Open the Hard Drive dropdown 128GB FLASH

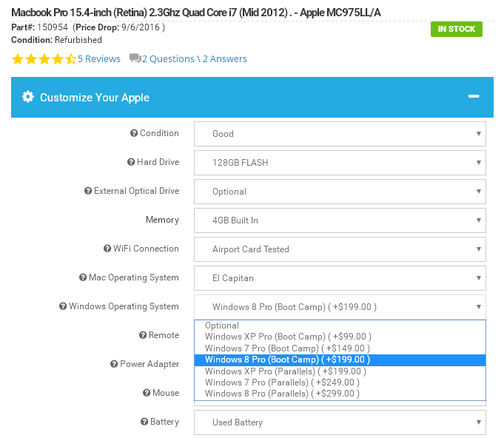(340, 163)
